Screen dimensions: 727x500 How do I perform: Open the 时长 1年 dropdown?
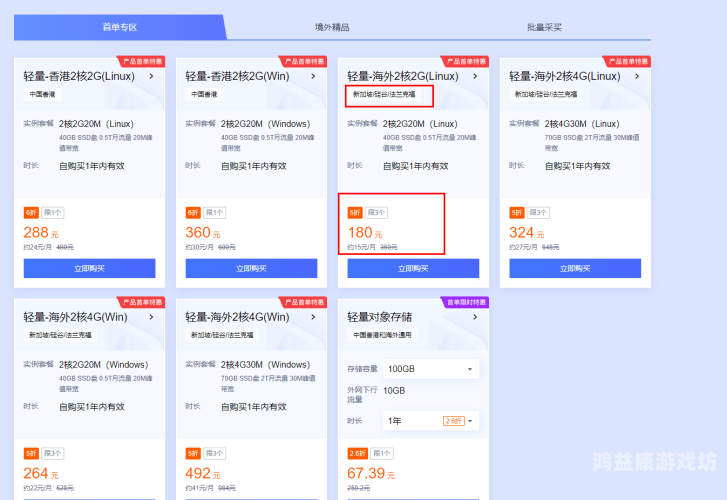click(431, 421)
